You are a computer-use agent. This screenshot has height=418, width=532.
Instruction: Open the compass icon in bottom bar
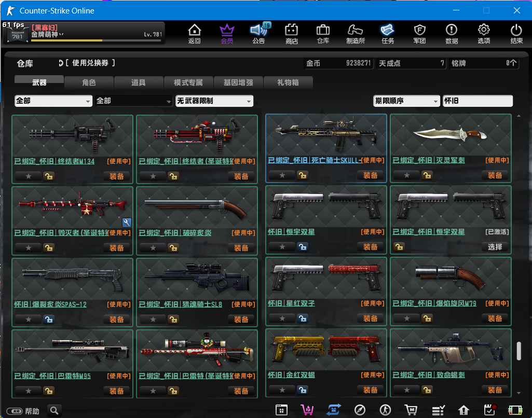[x=360, y=410]
